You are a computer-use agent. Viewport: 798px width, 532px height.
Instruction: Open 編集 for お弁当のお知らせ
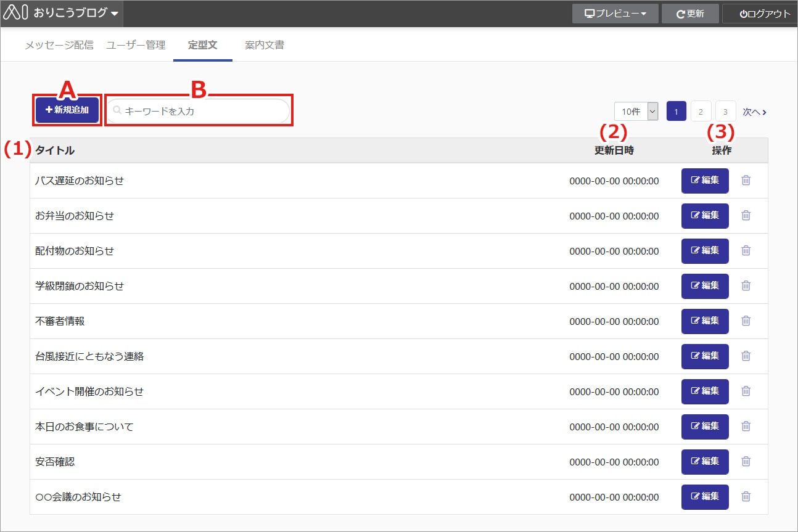coord(705,216)
